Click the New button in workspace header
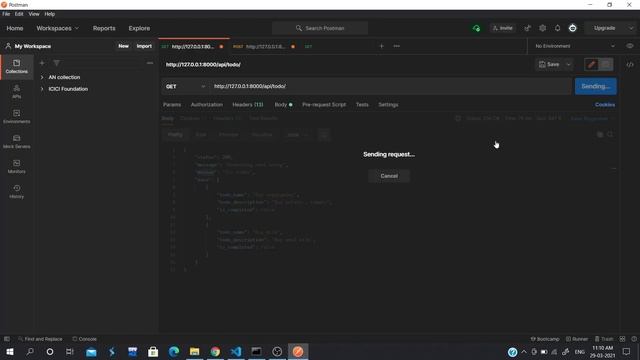Viewport: 640px width, 360px height. (123, 46)
